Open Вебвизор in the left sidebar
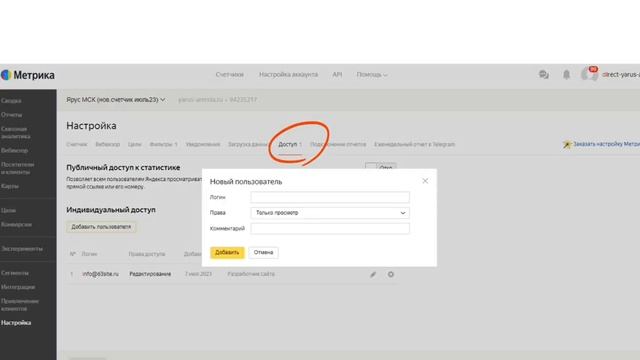This screenshot has height=360, width=640. (x=14, y=151)
